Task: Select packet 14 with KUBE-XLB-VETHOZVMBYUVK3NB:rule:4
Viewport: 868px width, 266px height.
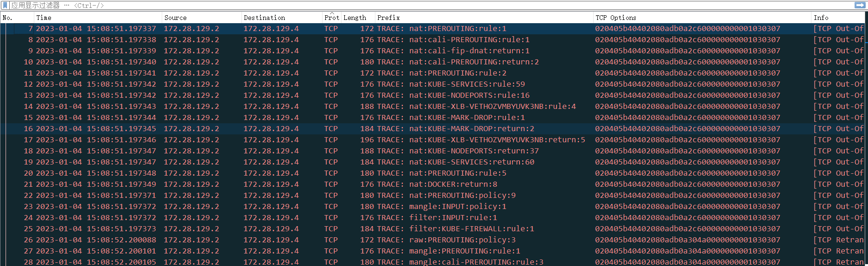Action: pyautogui.click(x=492, y=107)
